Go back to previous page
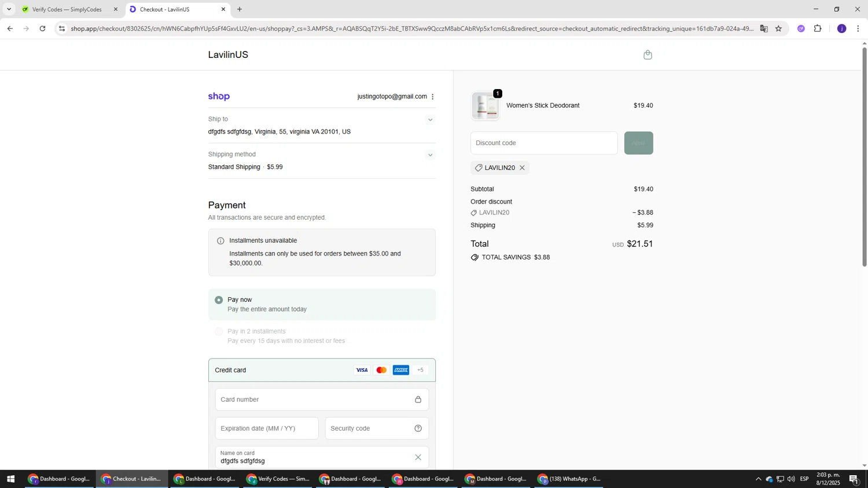Image resolution: width=868 pixels, height=488 pixels. (10, 28)
